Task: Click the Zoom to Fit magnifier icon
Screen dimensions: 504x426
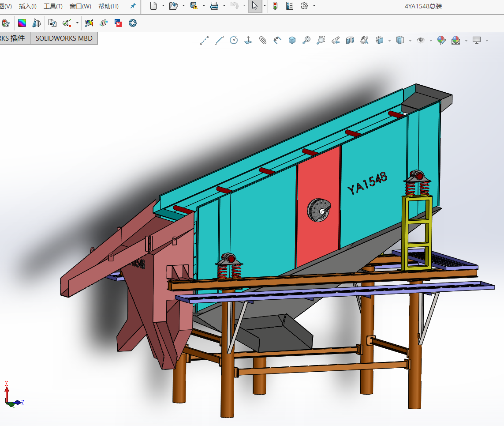Action: 306,41
